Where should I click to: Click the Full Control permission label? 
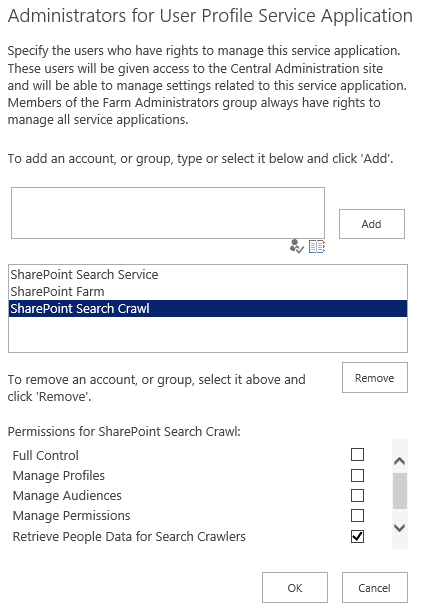coord(46,455)
